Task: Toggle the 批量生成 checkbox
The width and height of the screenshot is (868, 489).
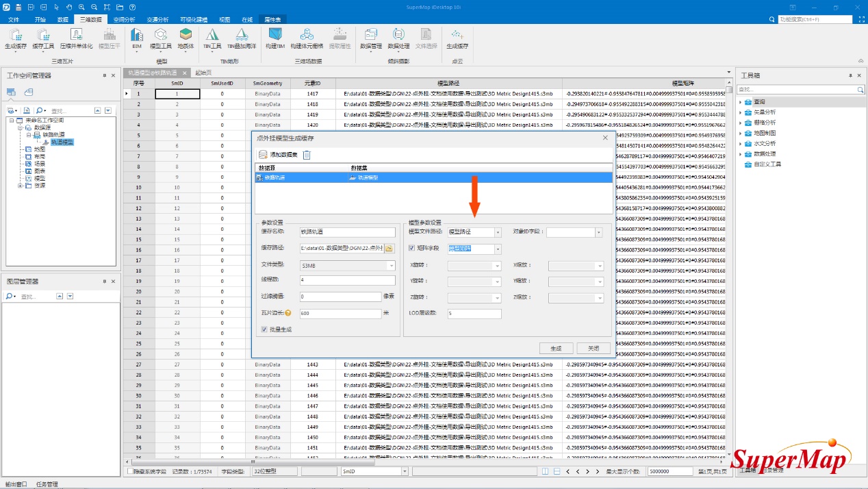Action: (264, 329)
